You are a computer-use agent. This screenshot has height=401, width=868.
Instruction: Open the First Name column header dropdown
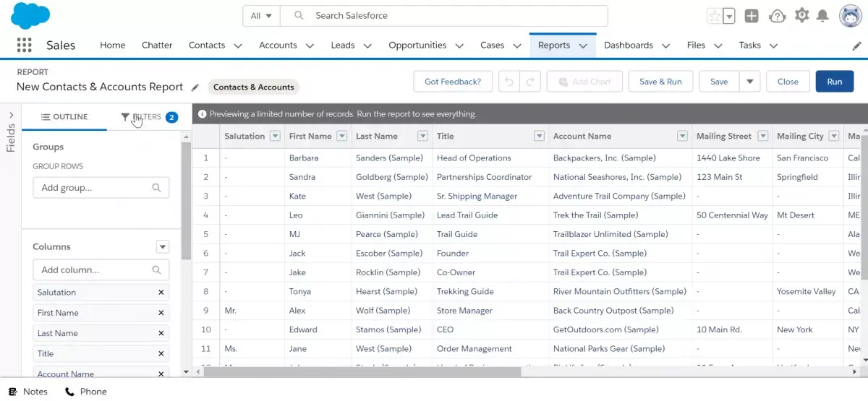tap(342, 136)
